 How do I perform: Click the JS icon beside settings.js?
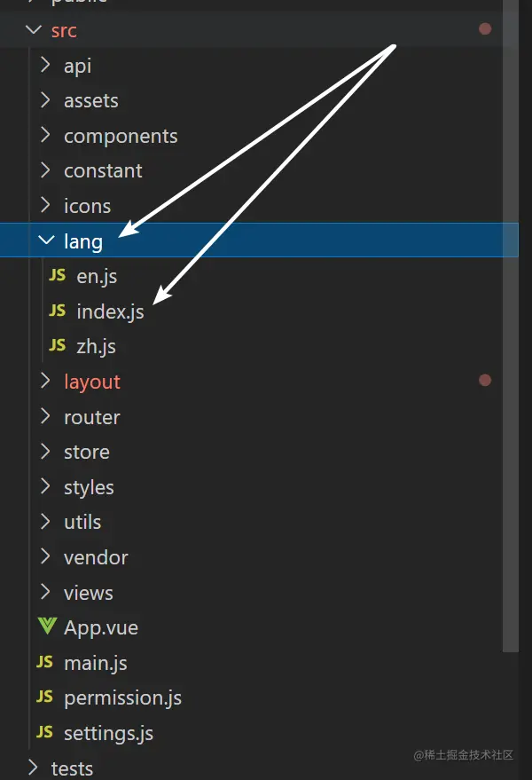[44, 733]
